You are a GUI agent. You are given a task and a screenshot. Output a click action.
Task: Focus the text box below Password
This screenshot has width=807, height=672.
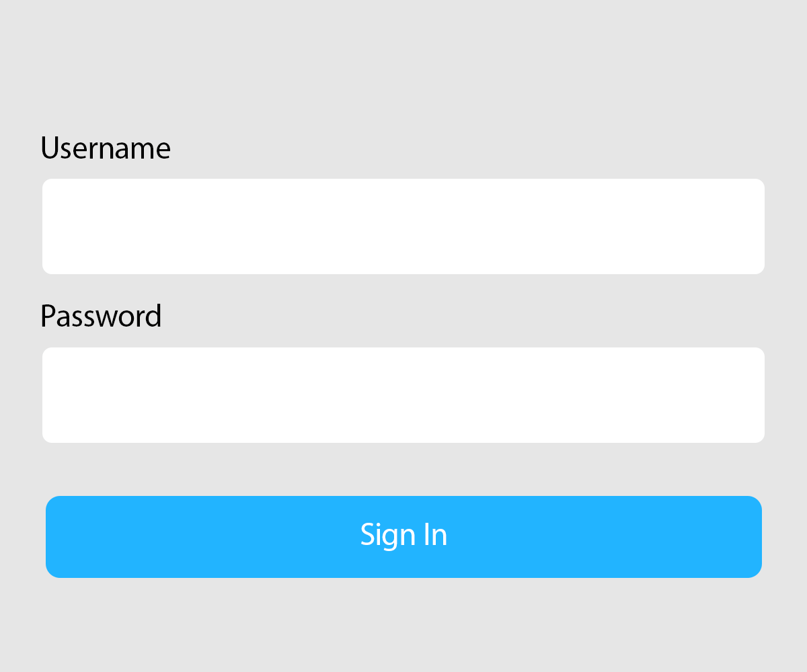point(403,395)
